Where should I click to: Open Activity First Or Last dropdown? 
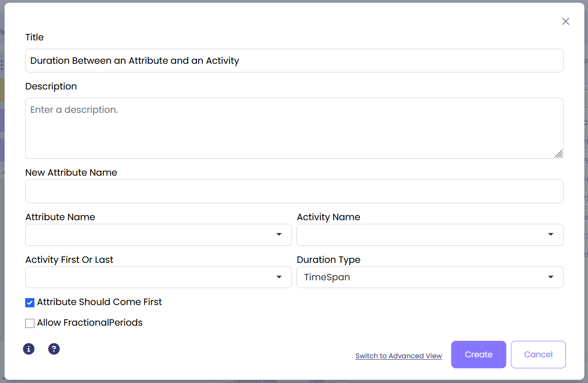[158, 278]
